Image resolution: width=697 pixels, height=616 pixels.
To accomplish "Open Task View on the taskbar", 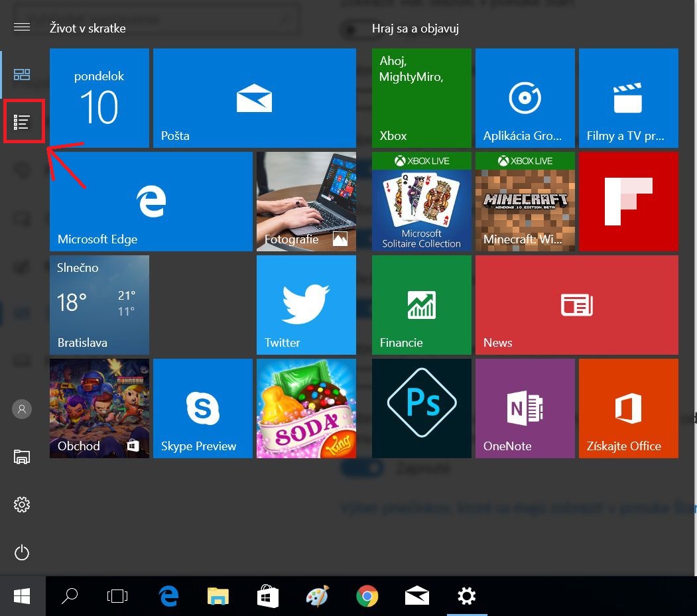I will [117, 596].
